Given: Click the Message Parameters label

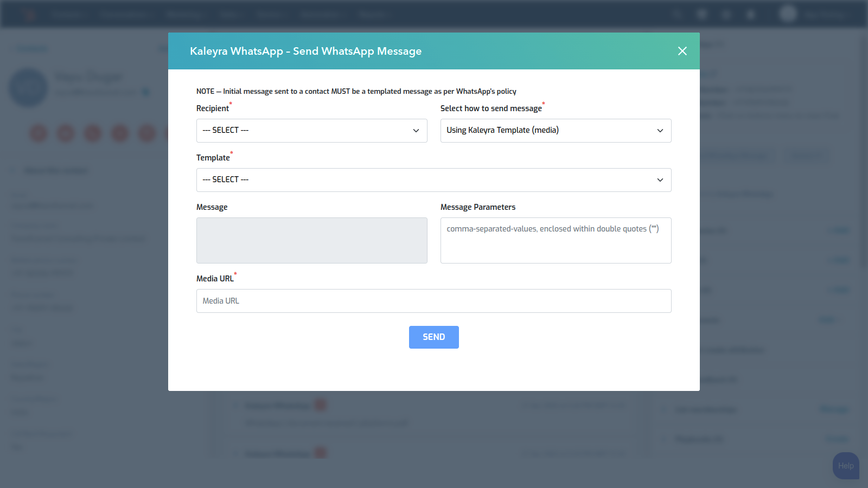Looking at the screenshot, I should (x=478, y=207).
